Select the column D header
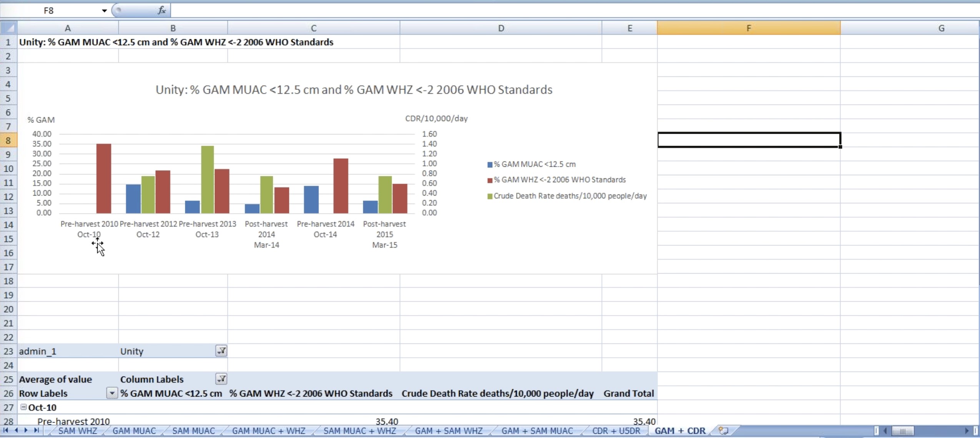This screenshot has height=438, width=980. click(x=501, y=28)
